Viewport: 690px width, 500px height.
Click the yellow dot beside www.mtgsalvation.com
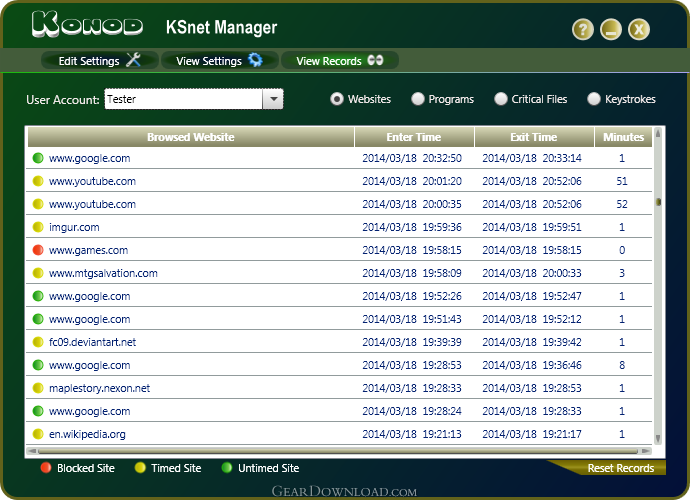(x=38, y=273)
